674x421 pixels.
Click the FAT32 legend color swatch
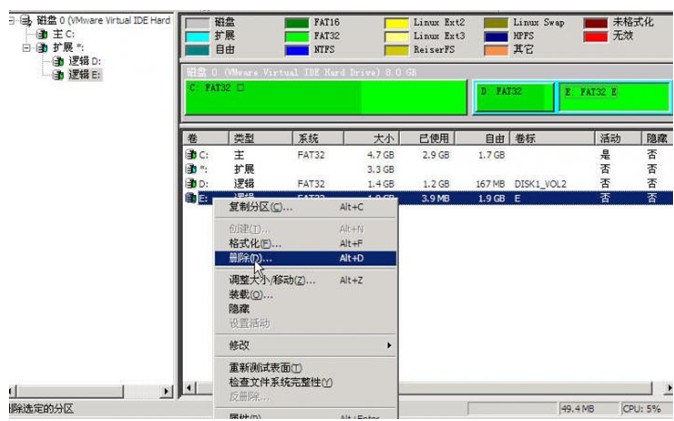(297, 37)
